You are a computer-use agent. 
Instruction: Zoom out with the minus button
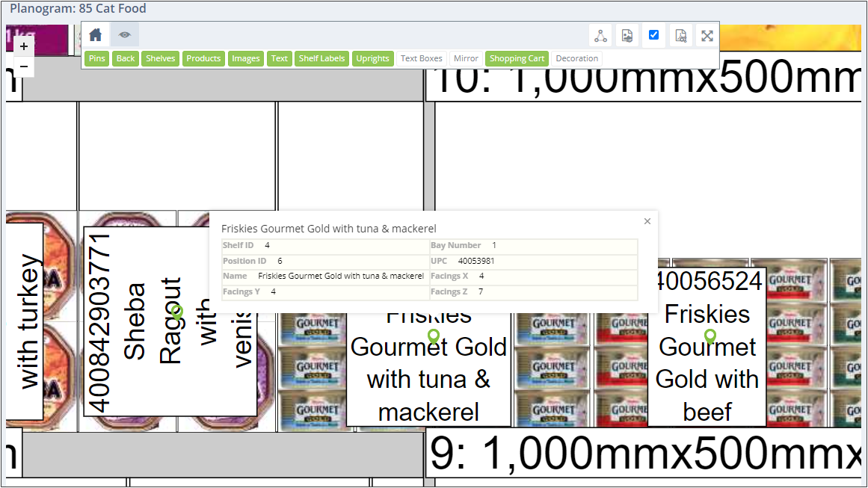[x=24, y=67]
